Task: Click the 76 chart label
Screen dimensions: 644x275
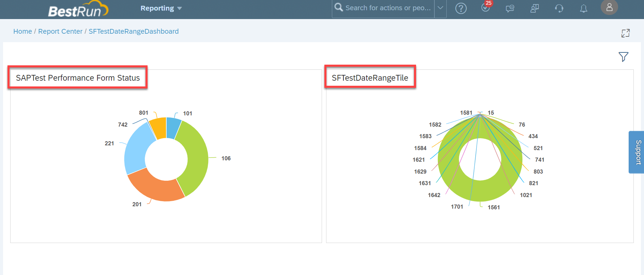Action: [522, 125]
